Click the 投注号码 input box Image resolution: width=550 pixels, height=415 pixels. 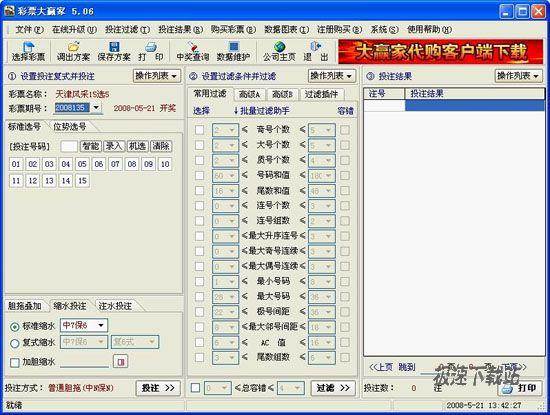pos(69,146)
